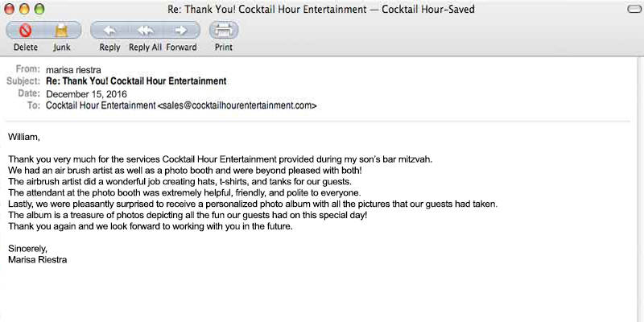644x322 pixels.
Task: Click the window title bar text
Action: (320, 9)
